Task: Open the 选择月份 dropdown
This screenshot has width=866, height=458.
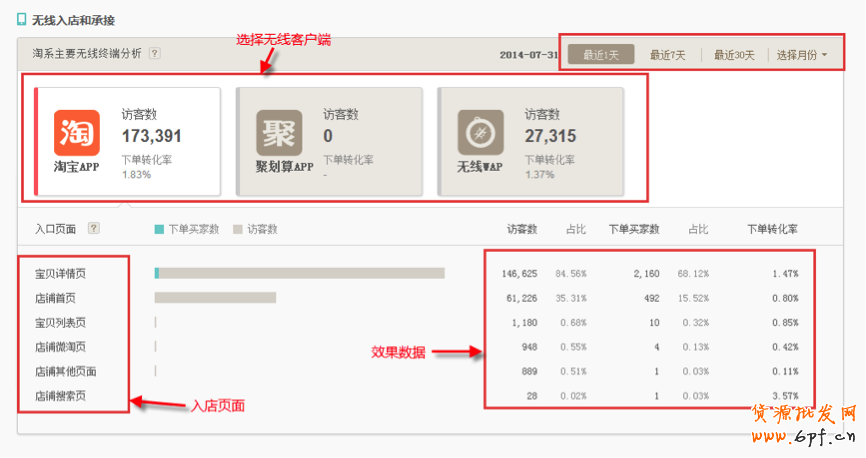Action: pyautogui.click(x=801, y=55)
